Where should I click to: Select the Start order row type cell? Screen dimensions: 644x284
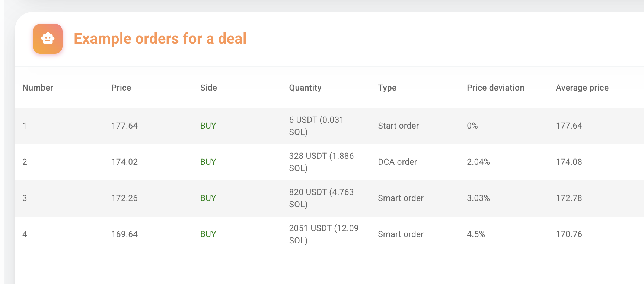pyautogui.click(x=398, y=126)
